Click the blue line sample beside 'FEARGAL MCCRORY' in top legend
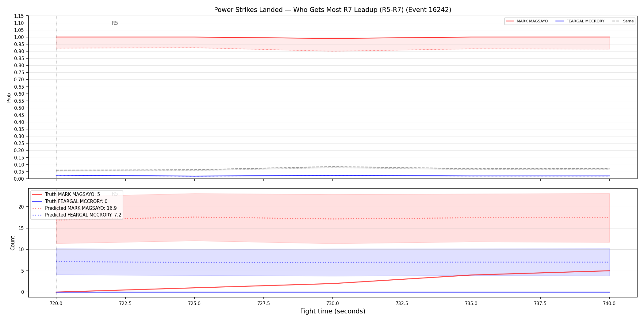This screenshot has width=644, height=322. click(x=560, y=21)
